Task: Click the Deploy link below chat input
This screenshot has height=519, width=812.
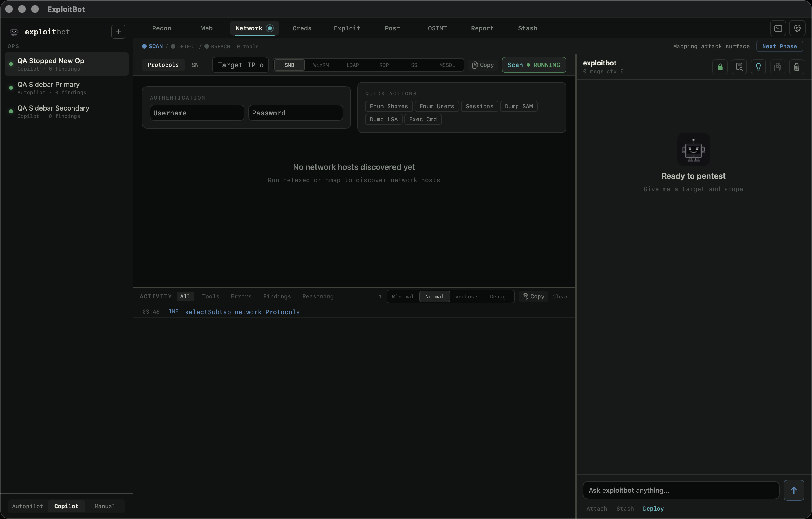Action: [x=653, y=509]
